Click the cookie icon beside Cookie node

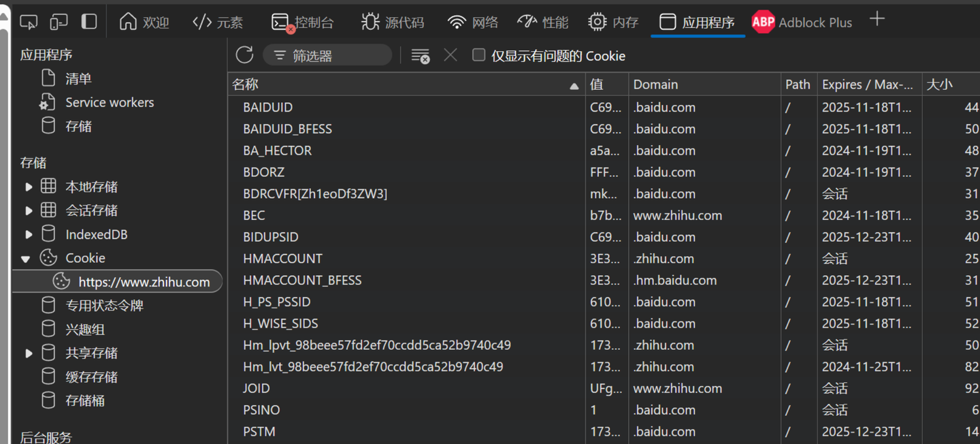(x=48, y=257)
